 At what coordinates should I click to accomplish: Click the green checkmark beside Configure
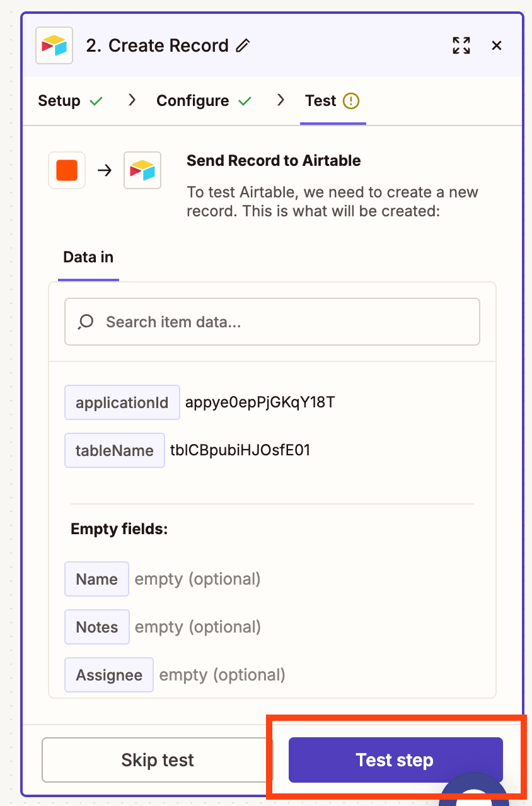(246, 100)
